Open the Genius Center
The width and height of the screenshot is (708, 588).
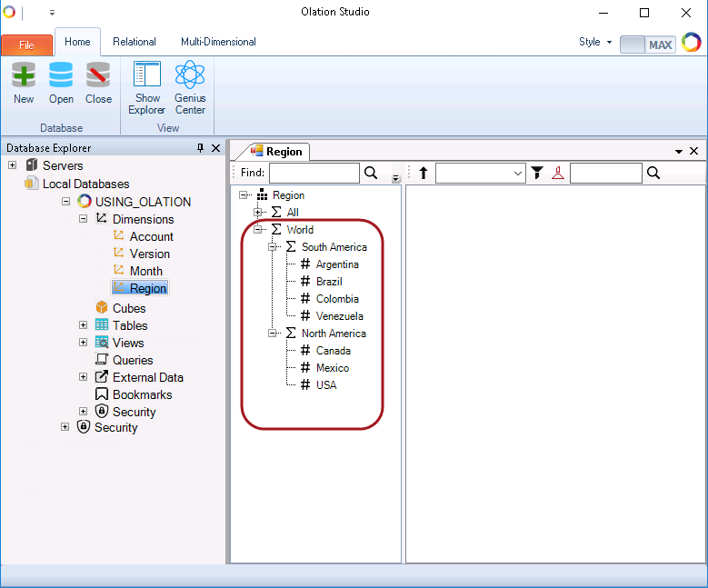tap(190, 88)
